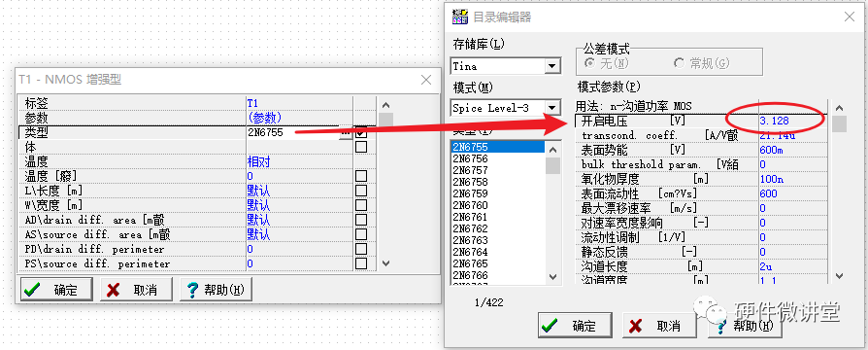868x350 pixels.
Task: Open 帮助(H) in 目录编辑器 dialog
Action: coord(745,326)
